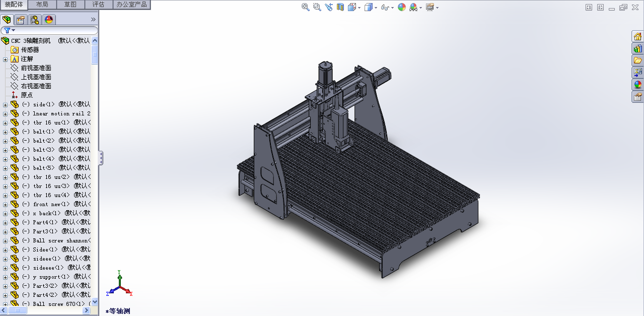Image resolution: width=644 pixels, height=316 pixels.
Task: Expand the 注解 annotations folder
Action: coord(6,59)
